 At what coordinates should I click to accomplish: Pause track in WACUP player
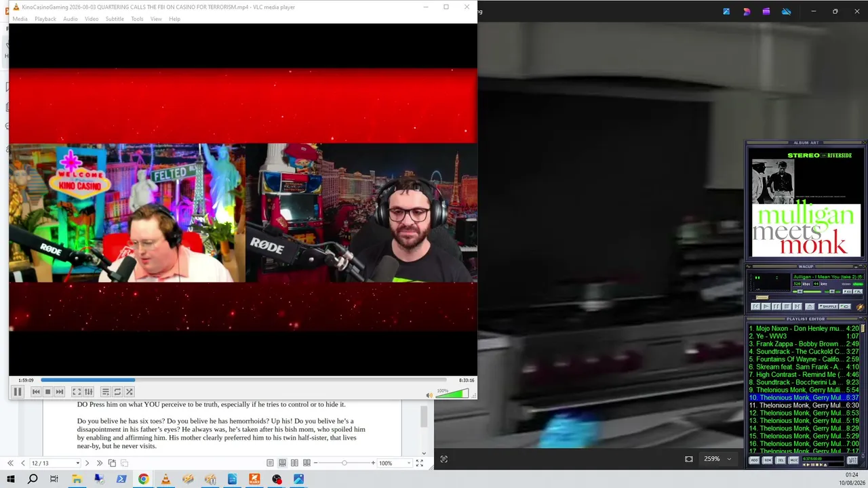tap(776, 306)
